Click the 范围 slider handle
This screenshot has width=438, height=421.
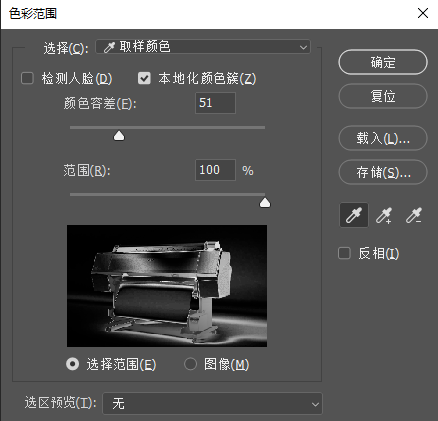[265, 203]
